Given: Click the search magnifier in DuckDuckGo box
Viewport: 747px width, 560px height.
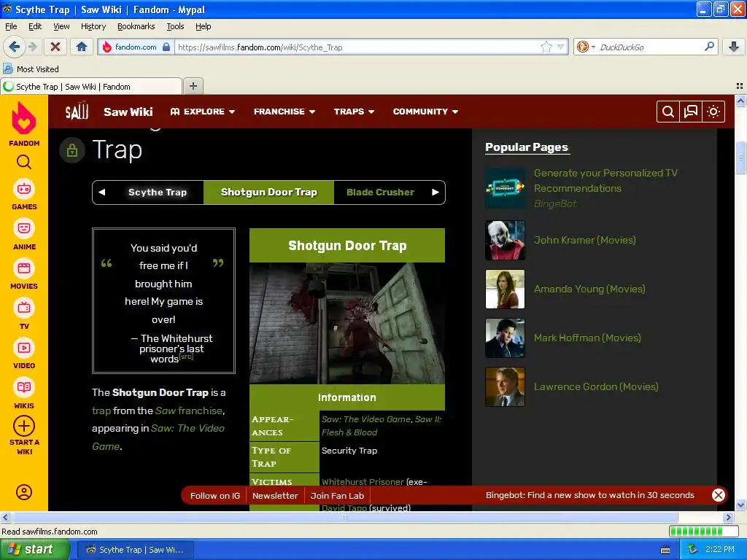Looking at the screenshot, I should pos(709,47).
